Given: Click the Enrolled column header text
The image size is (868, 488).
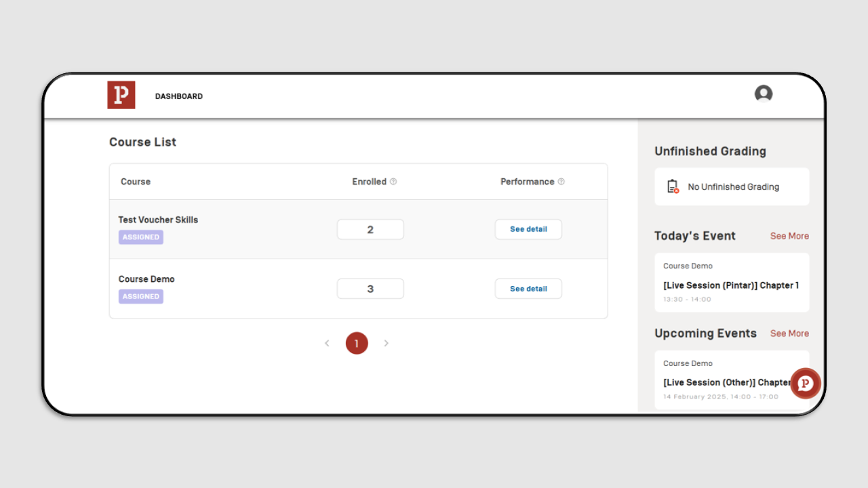Looking at the screenshot, I should coord(369,182).
